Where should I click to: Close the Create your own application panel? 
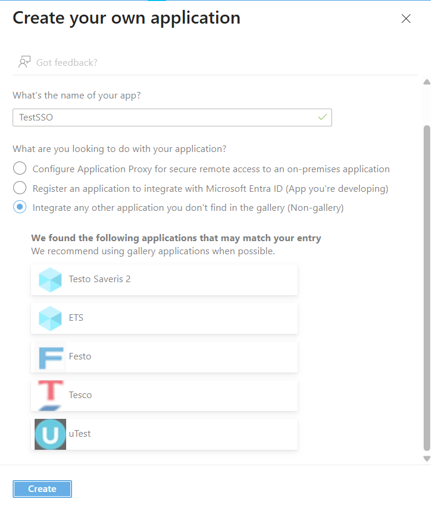tap(406, 19)
